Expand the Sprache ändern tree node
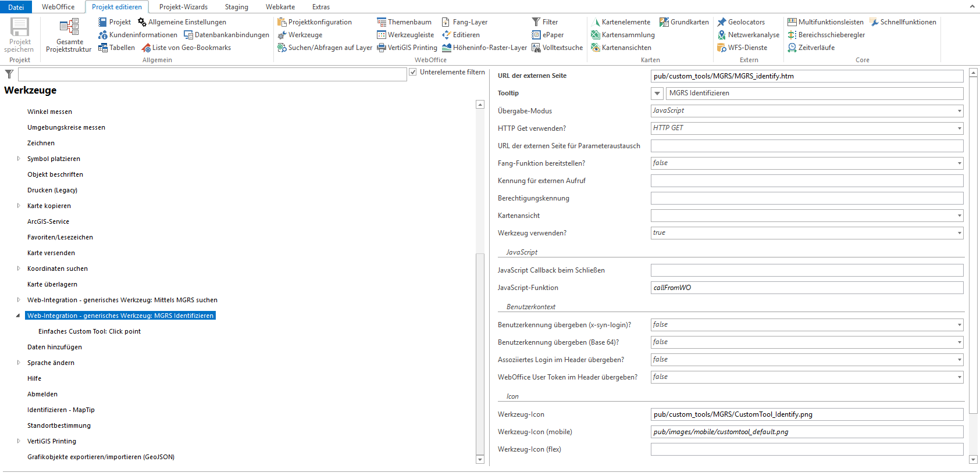The height and width of the screenshot is (476, 980). [x=19, y=363]
